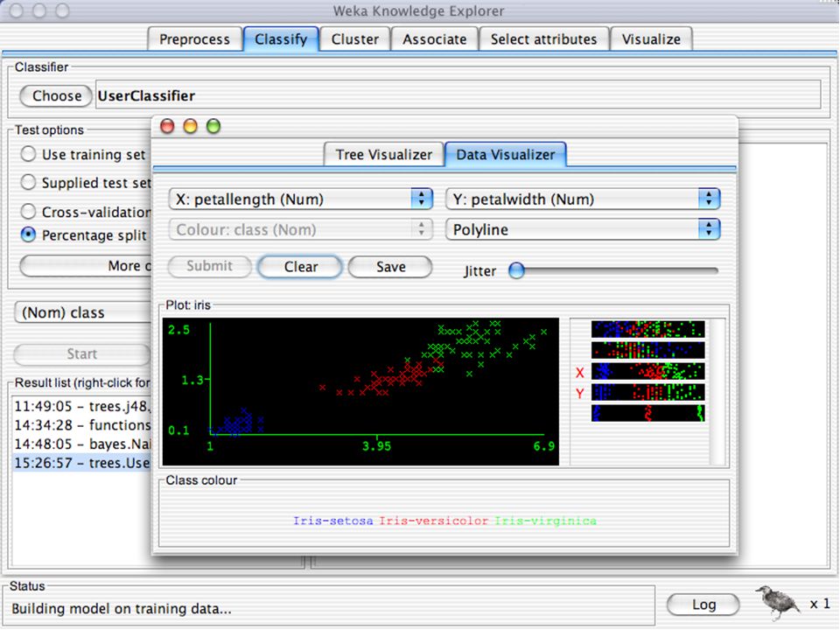Open the Y: petalwidth axis dropdown
840x630 pixels.
click(583, 199)
